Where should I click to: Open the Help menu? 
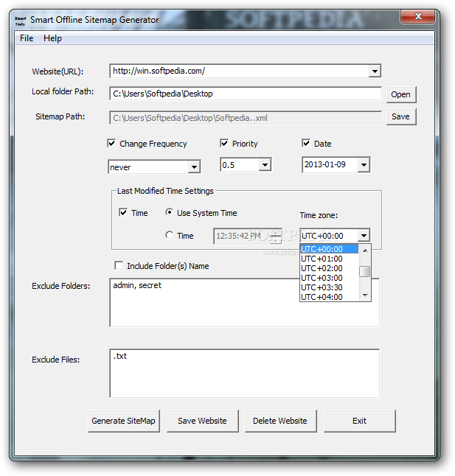(52, 38)
